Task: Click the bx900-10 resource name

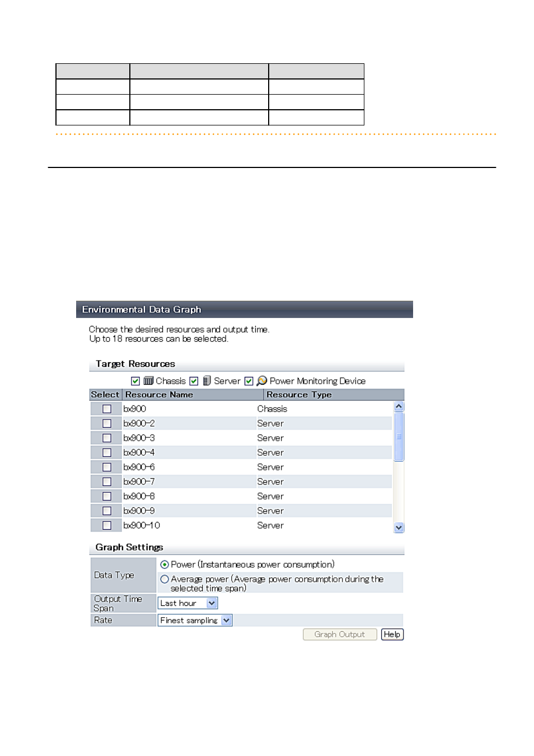Action: 142,525
